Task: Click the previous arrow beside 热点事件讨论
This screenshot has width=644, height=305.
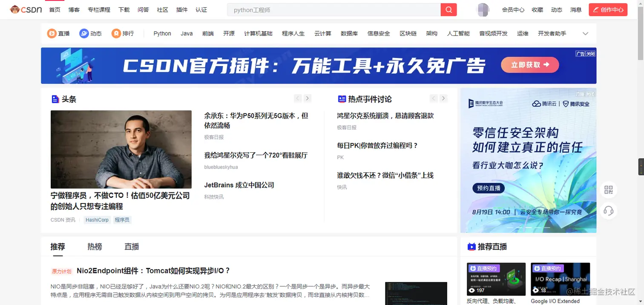Action: point(434,99)
